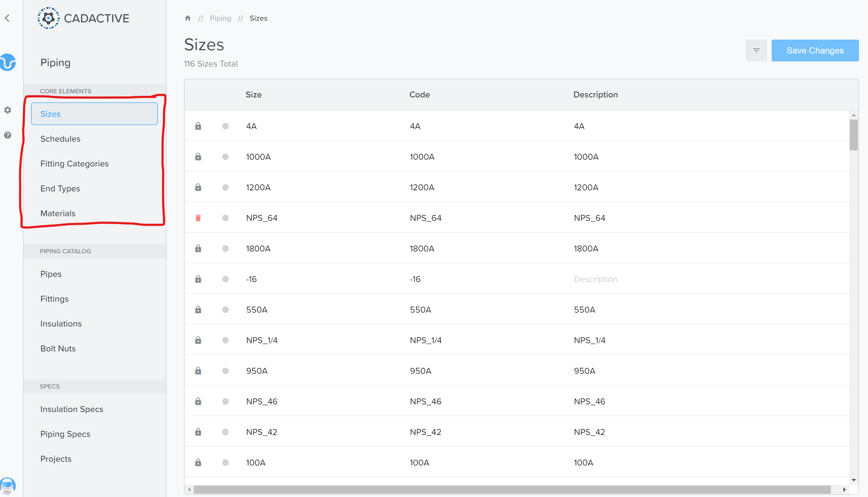Open Schedules in Core Elements menu
The height and width of the screenshot is (497, 868).
(x=60, y=139)
